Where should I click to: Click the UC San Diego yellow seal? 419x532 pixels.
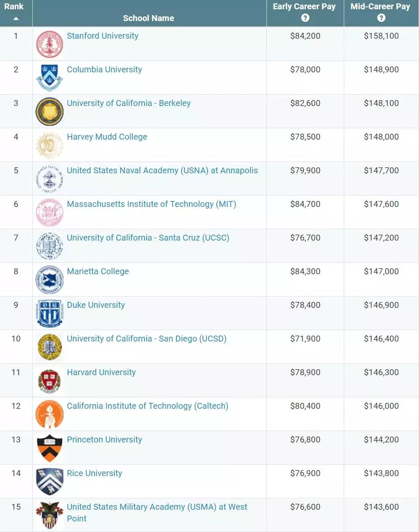point(50,347)
